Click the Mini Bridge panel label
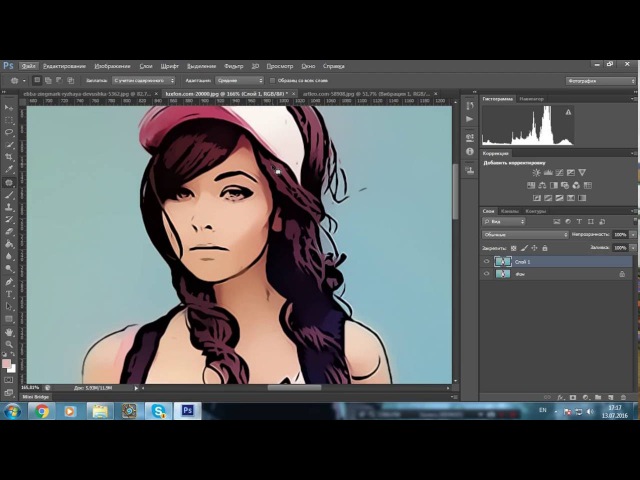The width and height of the screenshot is (640, 480). (x=34, y=396)
